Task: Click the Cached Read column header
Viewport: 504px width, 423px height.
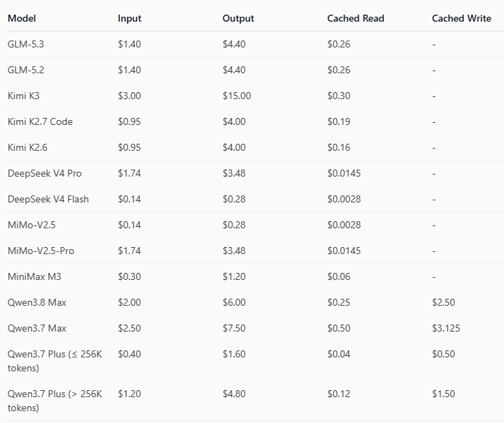Action: [x=355, y=18]
